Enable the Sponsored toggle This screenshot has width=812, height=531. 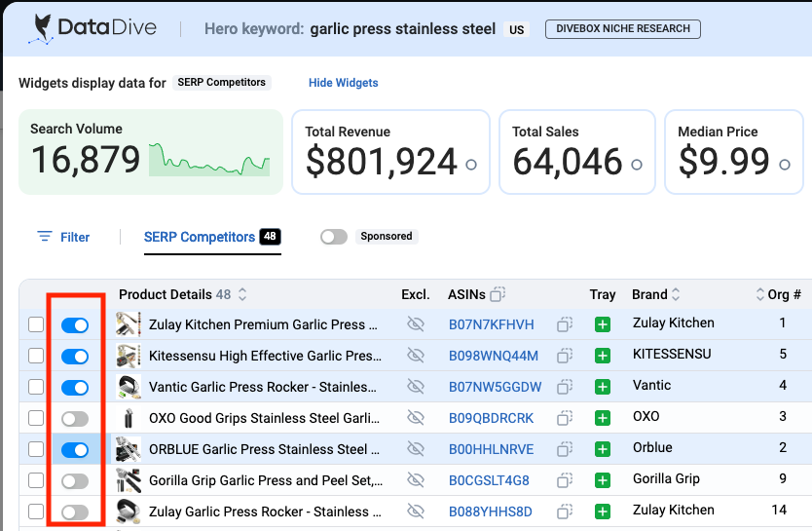(334, 237)
